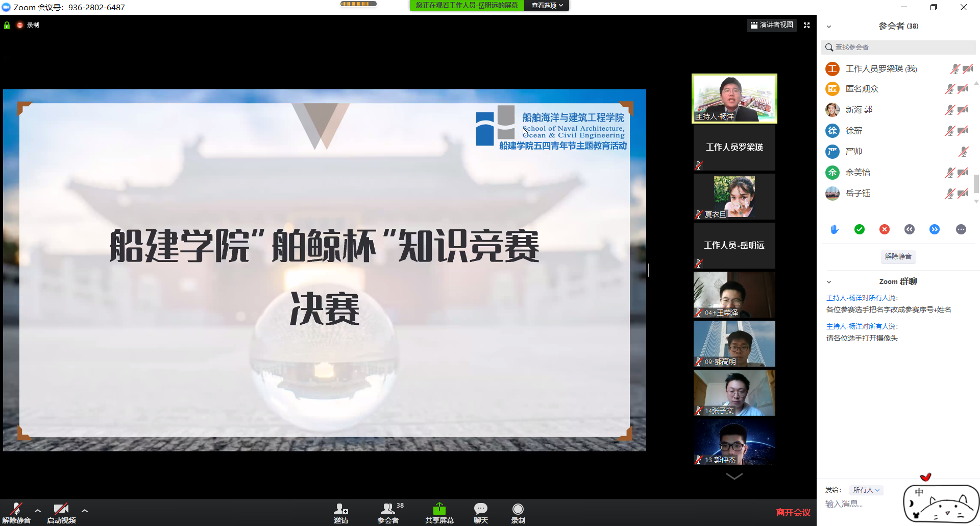Screen dimensions: 980x526
Task: Expand audio options next to 解除静音
Action: pyautogui.click(x=37, y=510)
